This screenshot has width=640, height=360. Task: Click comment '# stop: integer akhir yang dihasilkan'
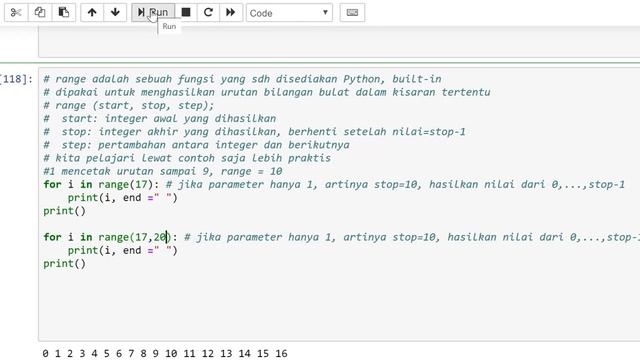(x=254, y=131)
